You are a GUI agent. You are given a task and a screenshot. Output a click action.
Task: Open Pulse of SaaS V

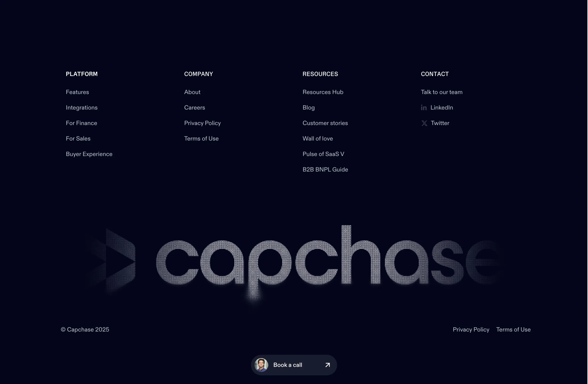point(324,154)
